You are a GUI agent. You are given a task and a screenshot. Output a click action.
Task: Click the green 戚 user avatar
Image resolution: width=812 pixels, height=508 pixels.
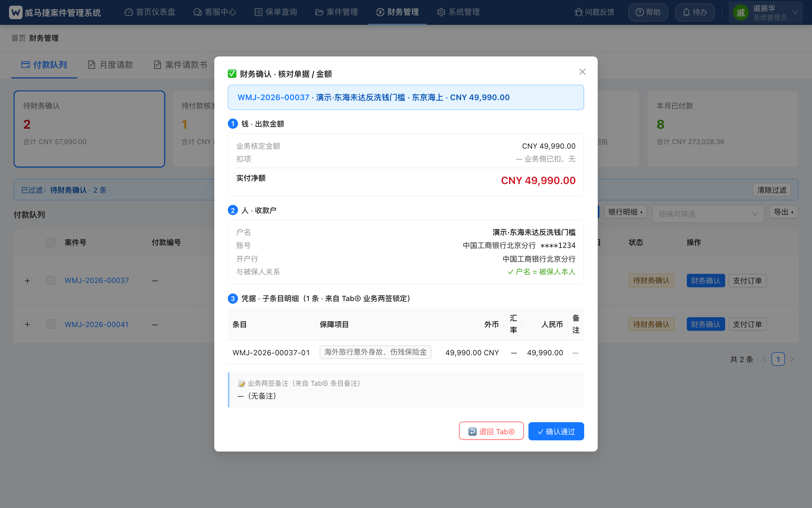pos(741,13)
